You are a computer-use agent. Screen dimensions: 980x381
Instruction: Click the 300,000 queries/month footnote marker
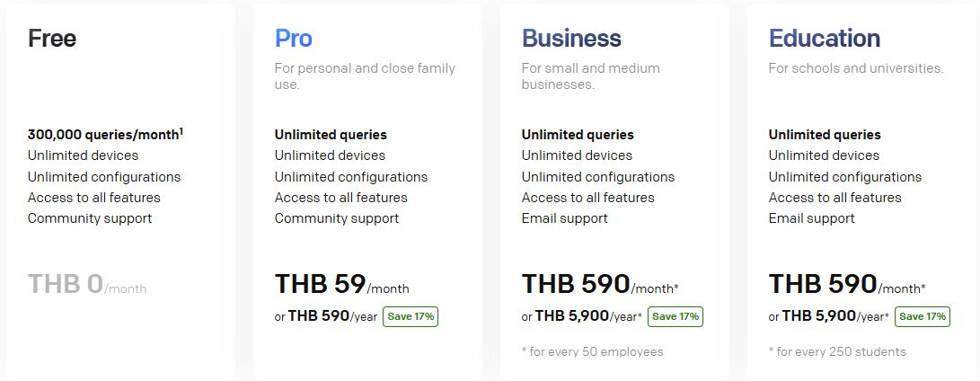(x=181, y=131)
